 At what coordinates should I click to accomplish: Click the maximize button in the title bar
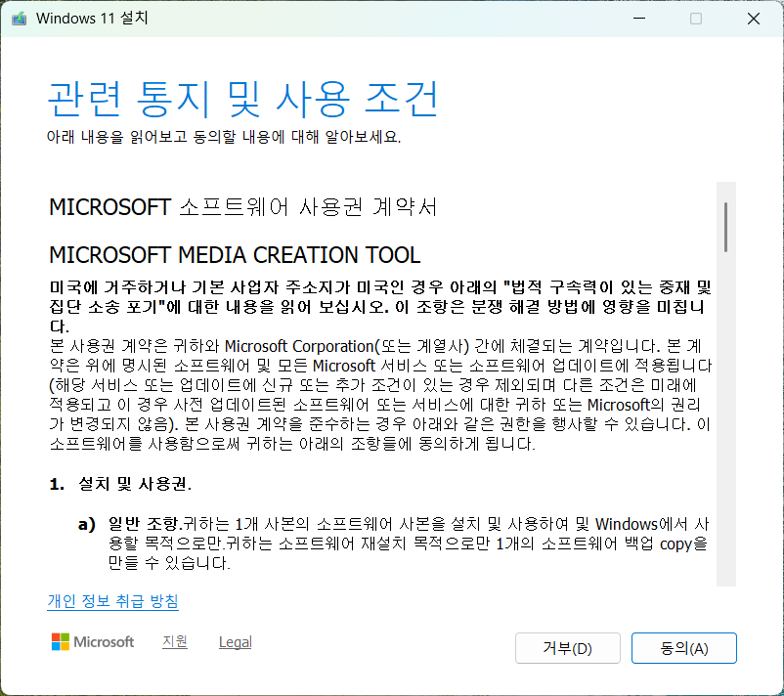696,19
